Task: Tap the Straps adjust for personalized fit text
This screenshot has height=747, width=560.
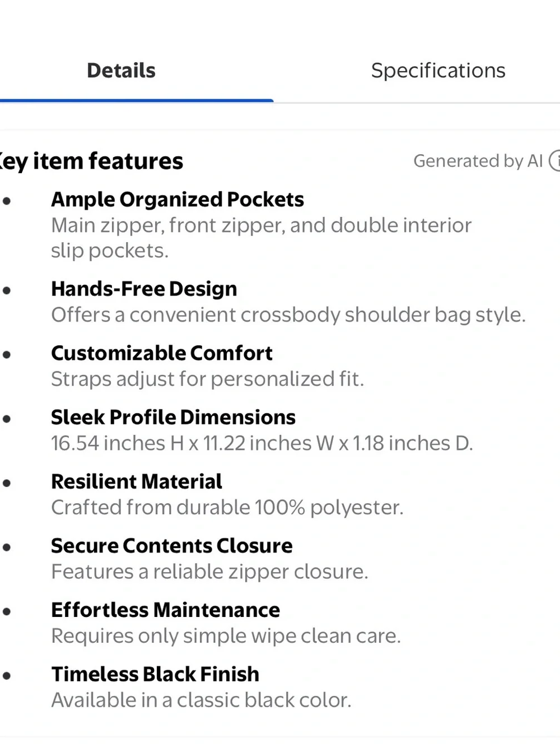Action: [208, 379]
